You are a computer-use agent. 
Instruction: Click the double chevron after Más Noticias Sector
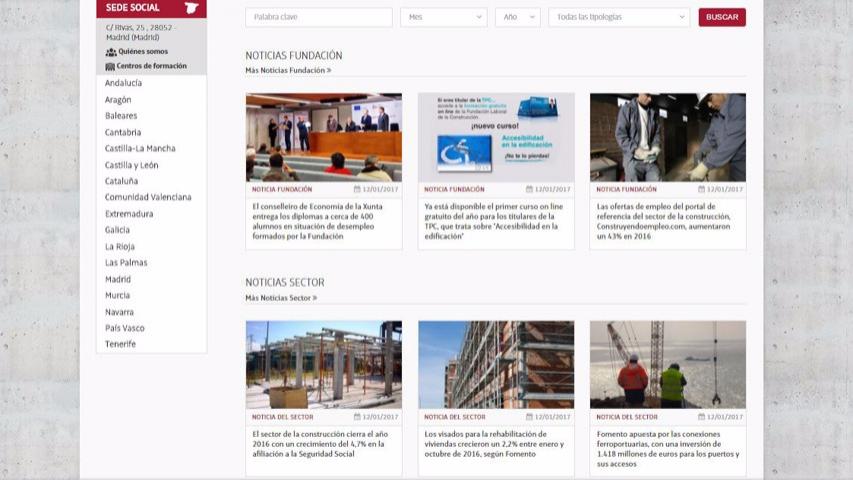(x=314, y=298)
